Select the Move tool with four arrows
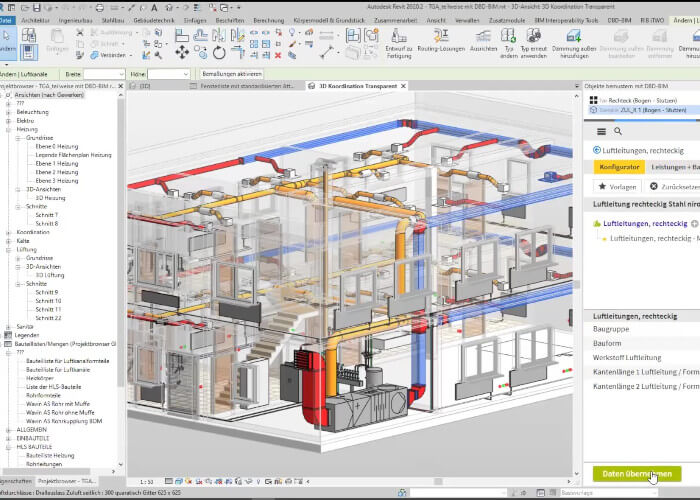This screenshot has height=500, width=700. 182,53
